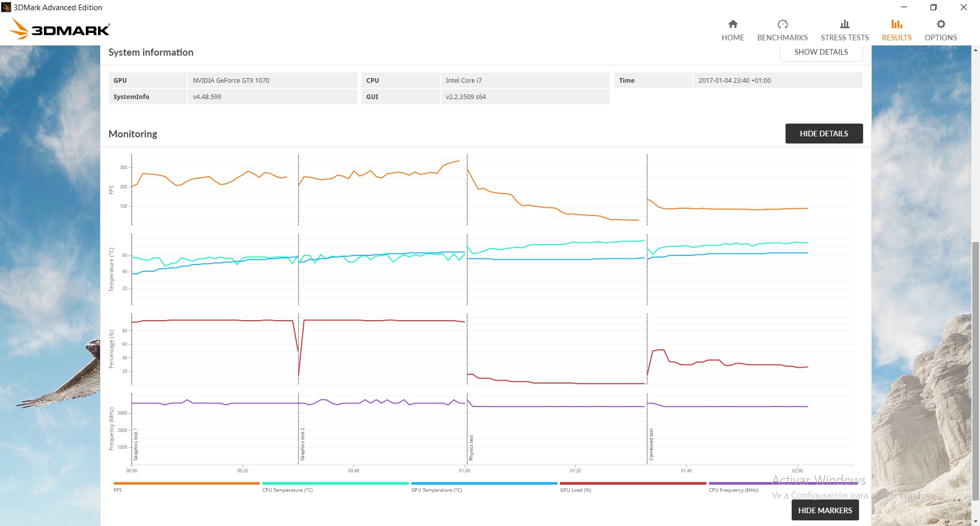Click the GUI row label
This screenshot has height=526, width=980.
(372, 97)
